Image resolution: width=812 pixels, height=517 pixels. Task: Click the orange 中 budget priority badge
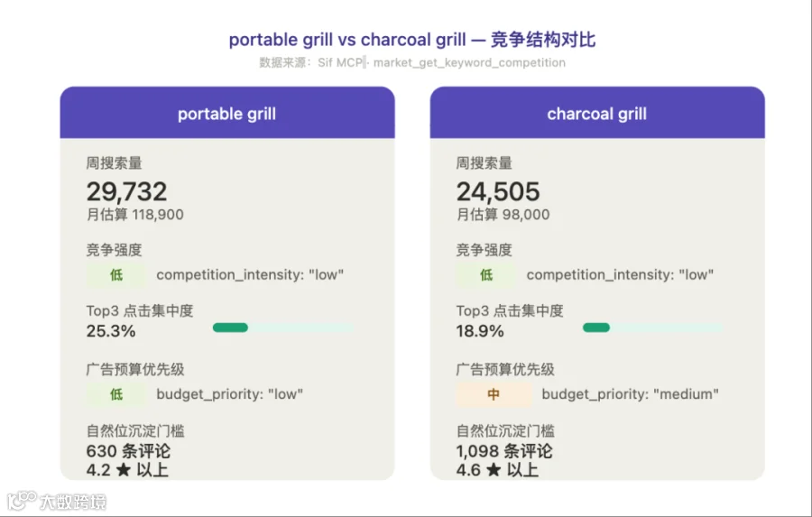(494, 395)
